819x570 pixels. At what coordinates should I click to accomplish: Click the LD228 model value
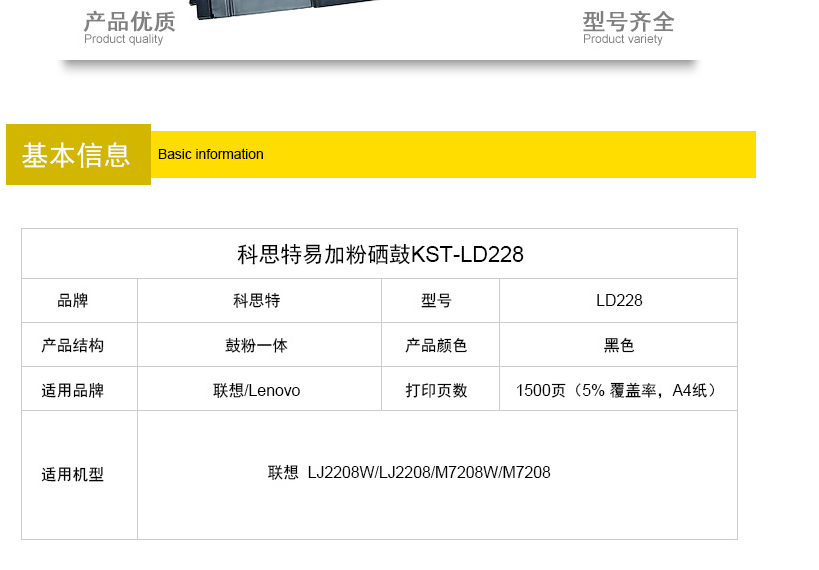(x=619, y=301)
